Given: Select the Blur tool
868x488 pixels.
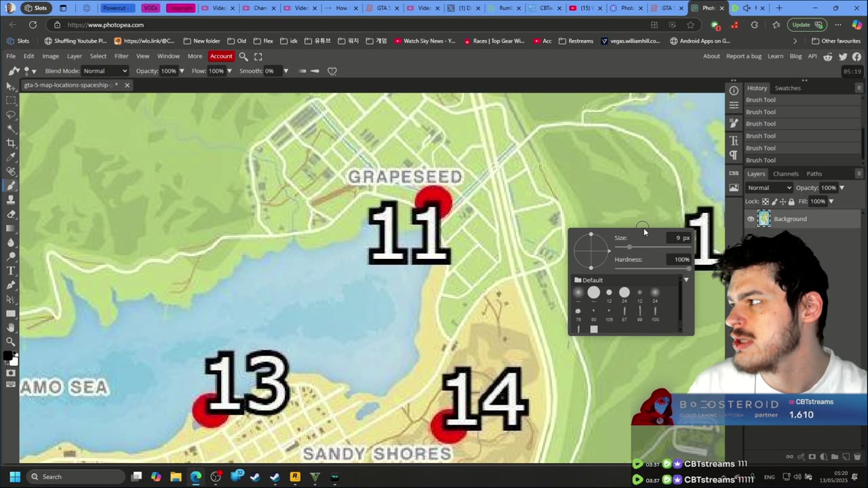Looking at the screenshot, I should 11,243.
